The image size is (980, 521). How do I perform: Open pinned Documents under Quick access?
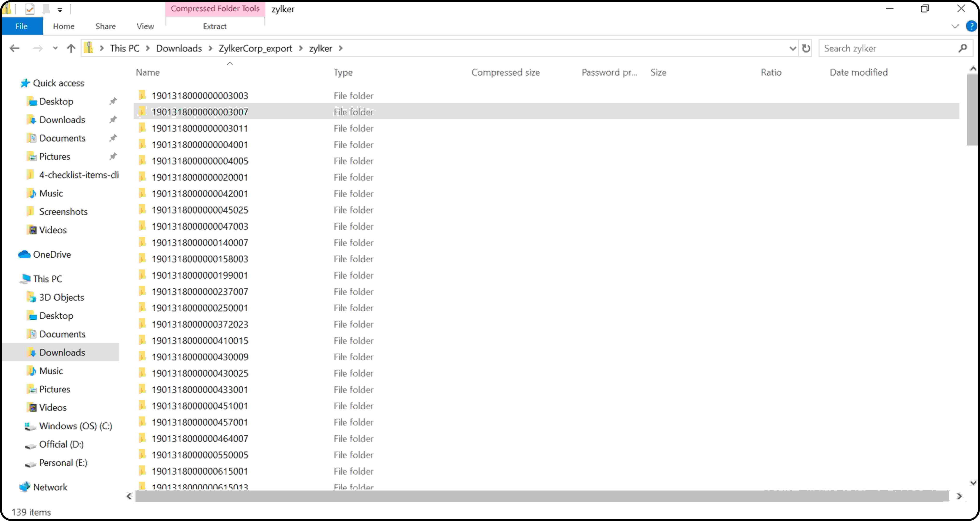[62, 138]
